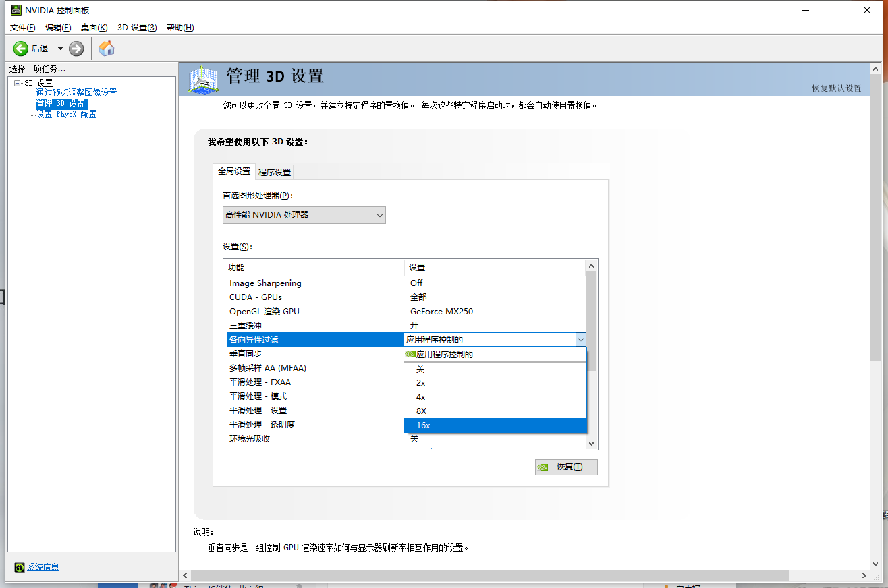This screenshot has height=588, width=888.
Task: Switch to the 程序设置 tab
Action: (x=275, y=172)
